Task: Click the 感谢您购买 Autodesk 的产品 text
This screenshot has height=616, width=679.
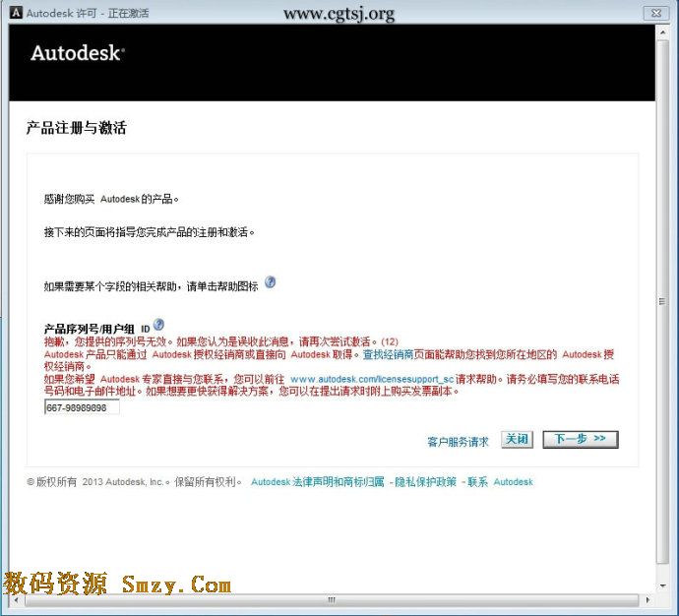Action: click(111, 199)
